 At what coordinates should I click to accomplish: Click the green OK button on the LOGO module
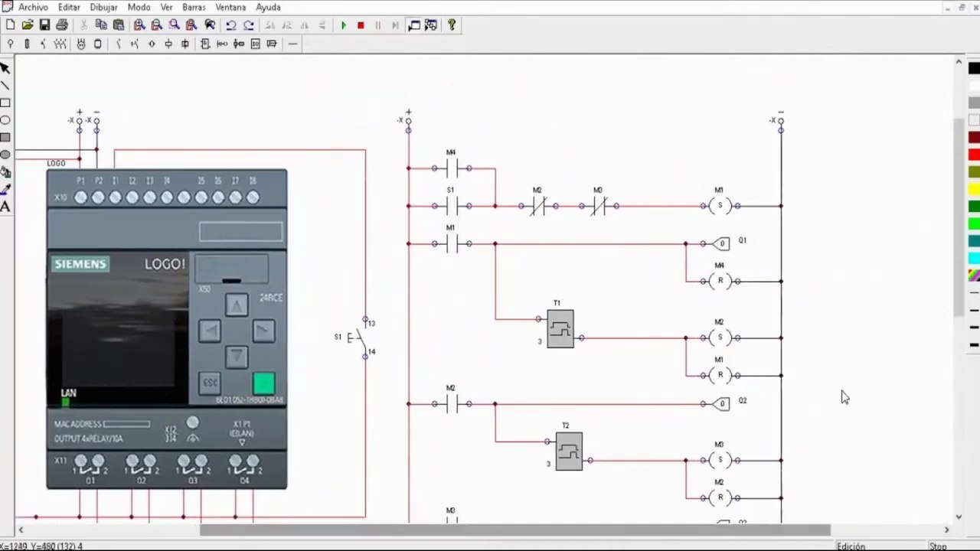[263, 383]
